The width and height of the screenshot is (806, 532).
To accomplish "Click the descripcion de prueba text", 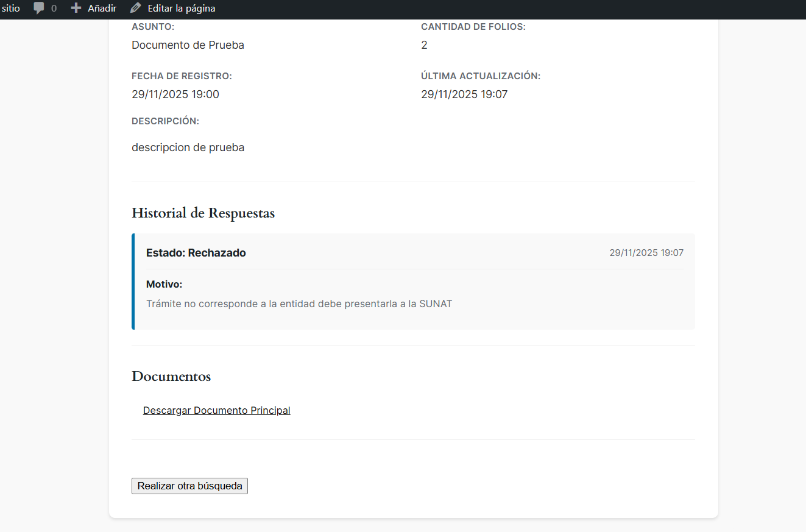I will 188,147.
